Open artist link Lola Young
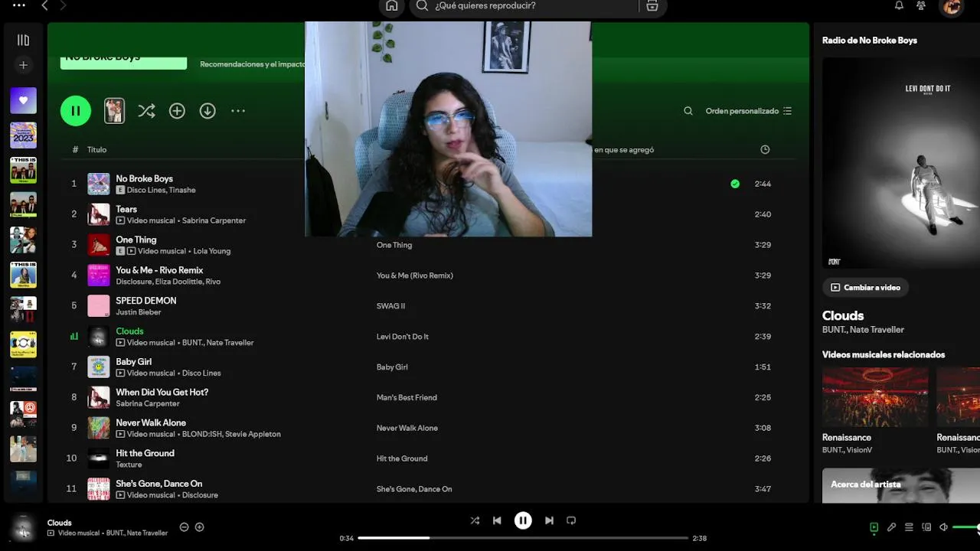This screenshot has height=551, width=980. (x=212, y=251)
